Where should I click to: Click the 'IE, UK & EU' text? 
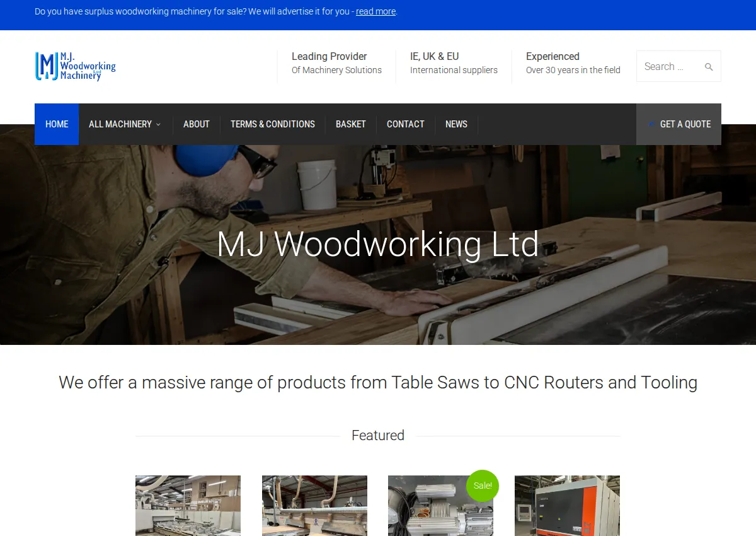point(435,56)
